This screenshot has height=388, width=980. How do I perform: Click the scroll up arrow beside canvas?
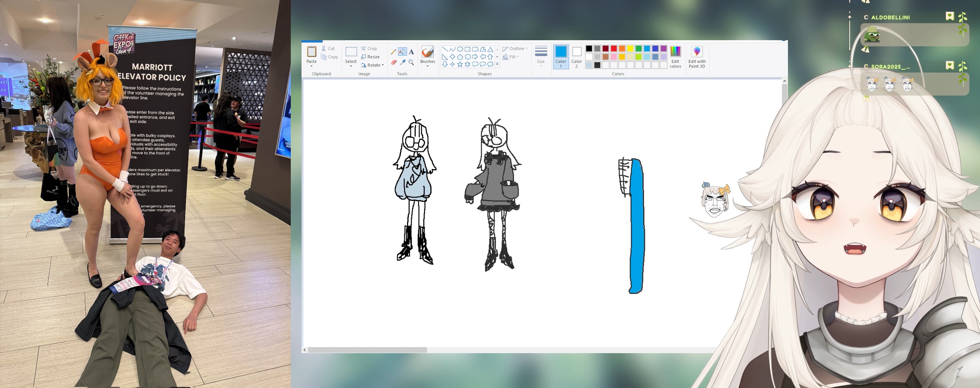click(784, 81)
